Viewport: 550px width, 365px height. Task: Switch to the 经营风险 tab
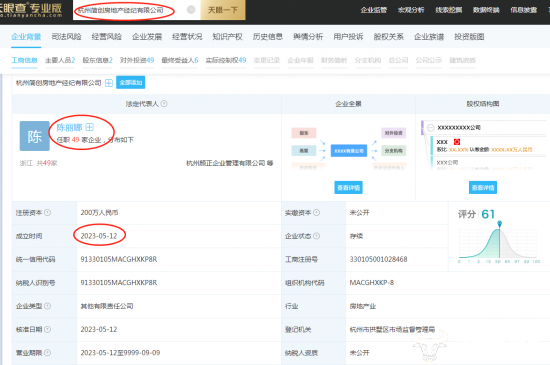pyautogui.click(x=107, y=36)
